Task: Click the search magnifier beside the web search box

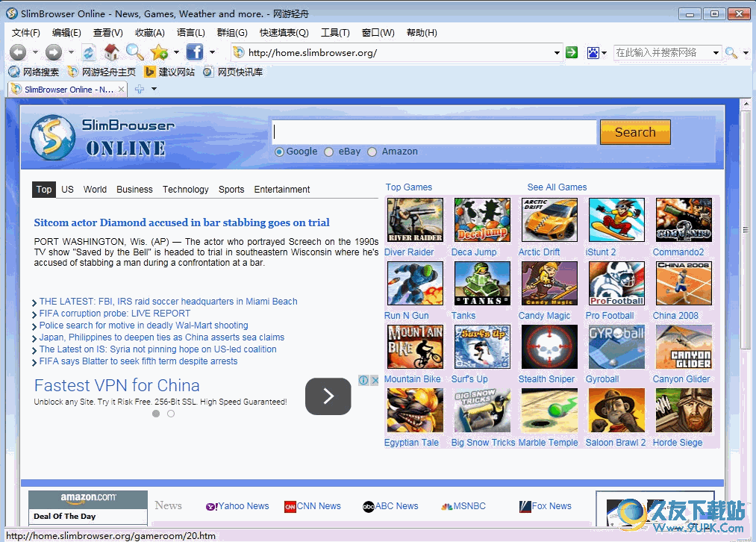Action: pos(731,52)
